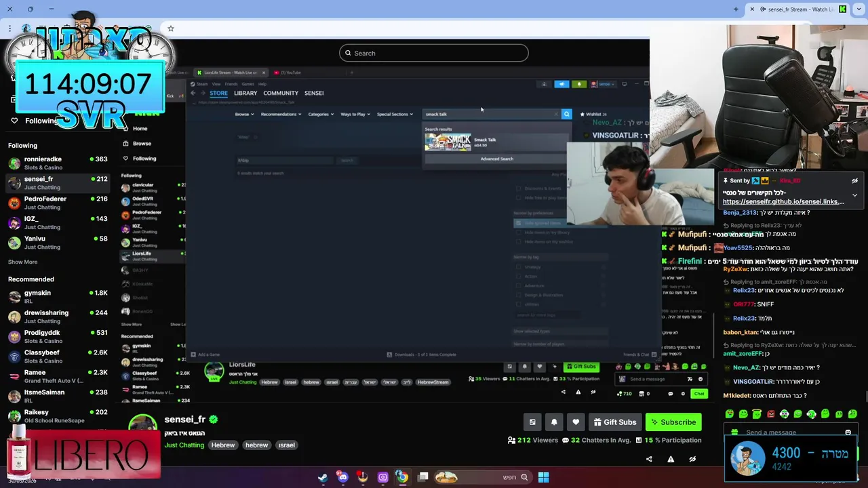Click the main chat Send a message field
868x488 pixels.
tap(790, 432)
